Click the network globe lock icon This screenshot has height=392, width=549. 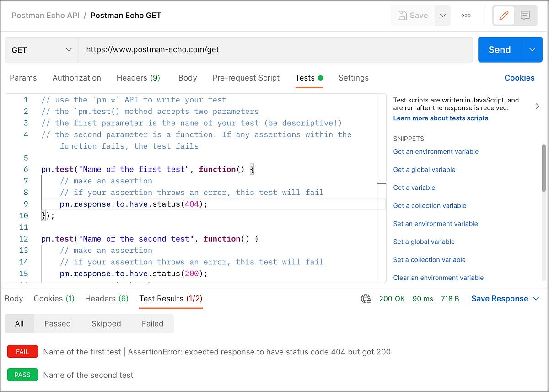[x=366, y=299]
